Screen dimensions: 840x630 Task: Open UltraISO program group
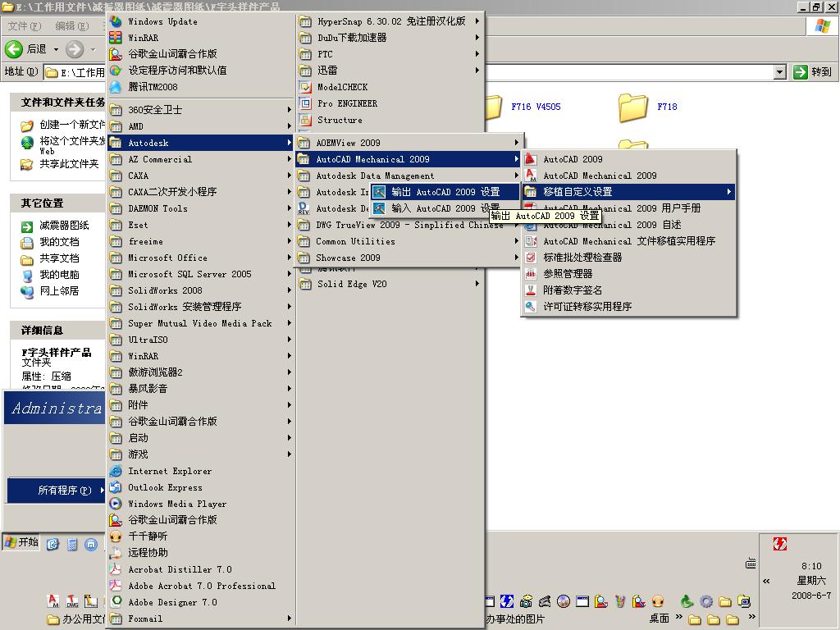pyautogui.click(x=200, y=340)
